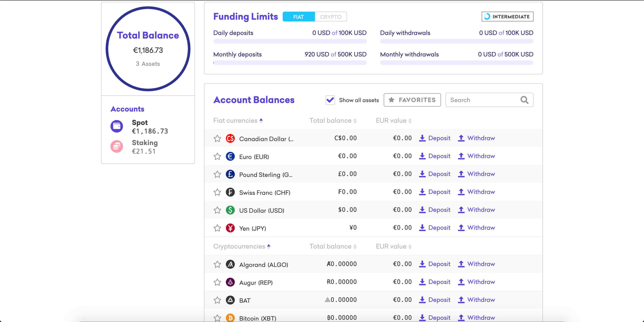The height and width of the screenshot is (322, 644).
Task: Click Withdraw arrow icon for Swiss Franc
Action: (x=461, y=192)
